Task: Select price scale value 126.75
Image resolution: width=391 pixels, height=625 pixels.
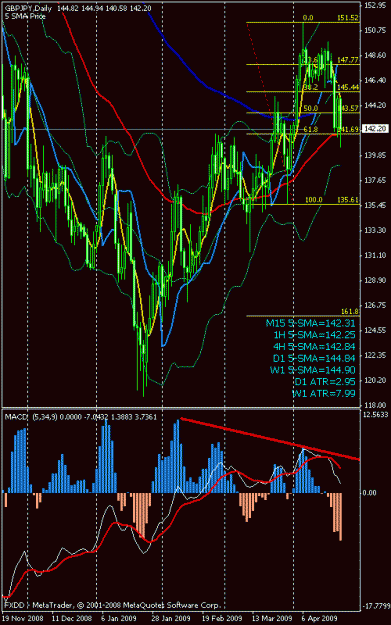Action: (x=375, y=305)
